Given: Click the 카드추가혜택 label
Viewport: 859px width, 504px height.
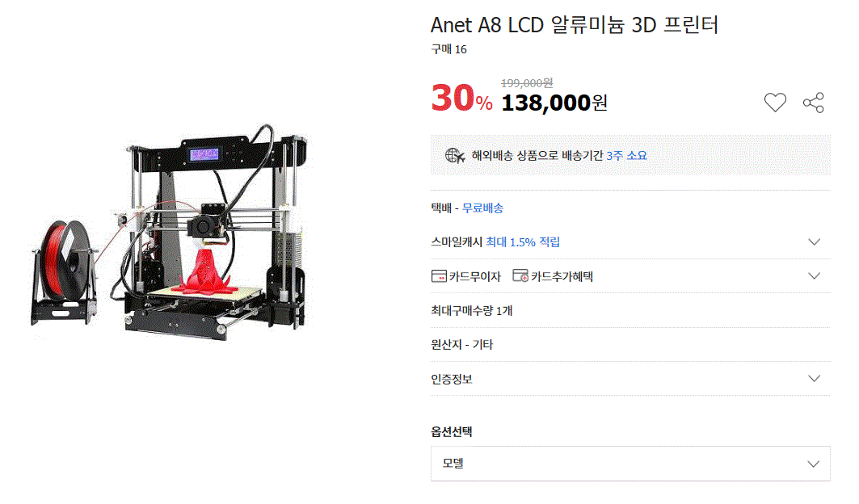Looking at the screenshot, I should (562, 277).
